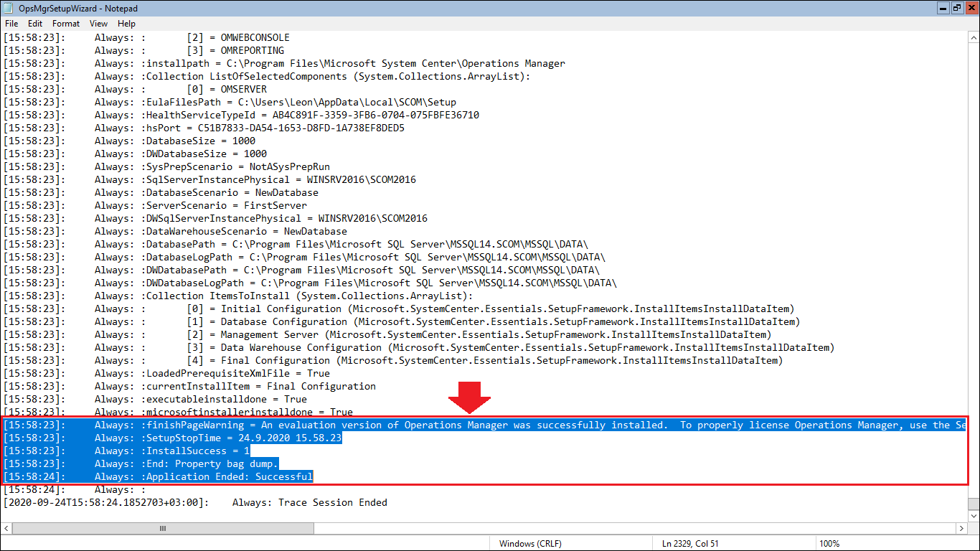Minimize the Notepad window

[943, 7]
